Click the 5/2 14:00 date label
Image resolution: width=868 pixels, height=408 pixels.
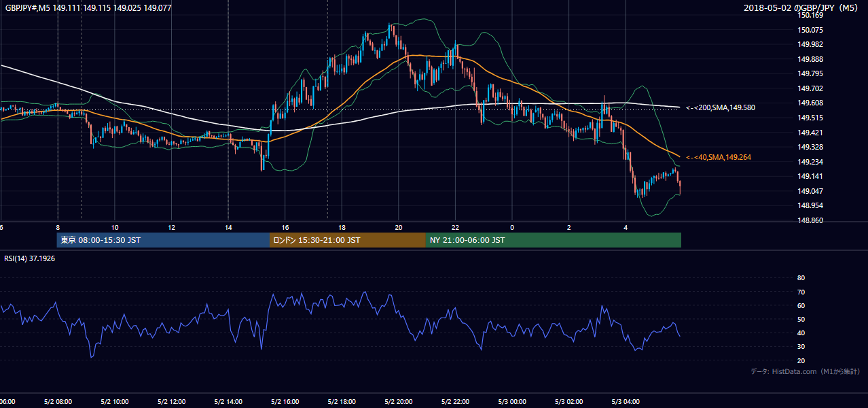(x=228, y=402)
